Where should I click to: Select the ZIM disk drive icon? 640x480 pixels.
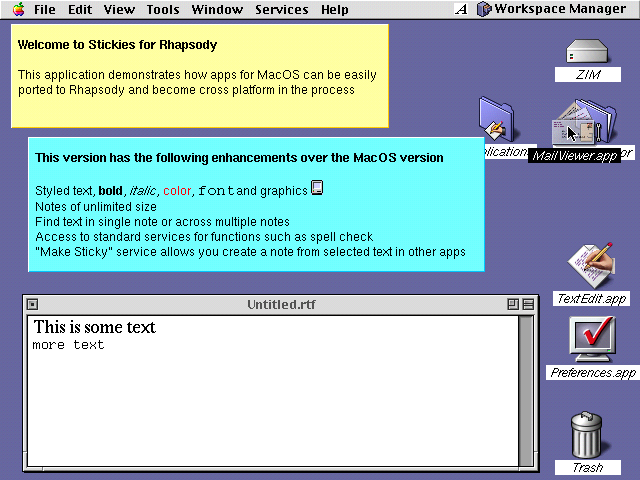[587, 51]
